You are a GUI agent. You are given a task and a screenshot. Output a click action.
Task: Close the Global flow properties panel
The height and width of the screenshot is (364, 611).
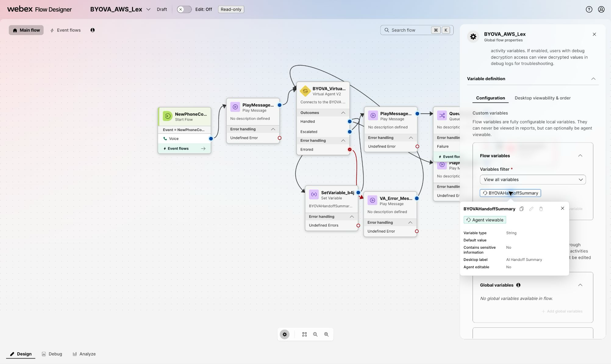(594, 34)
